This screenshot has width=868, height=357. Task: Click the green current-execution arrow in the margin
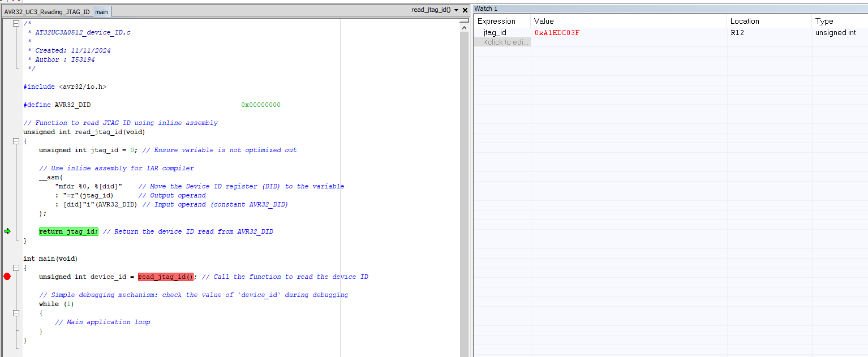click(x=7, y=231)
